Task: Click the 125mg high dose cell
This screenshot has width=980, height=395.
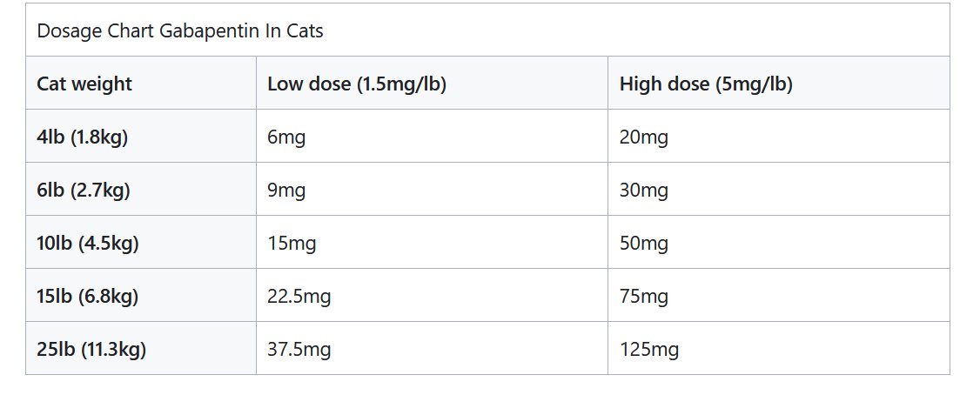Action: point(649,350)
